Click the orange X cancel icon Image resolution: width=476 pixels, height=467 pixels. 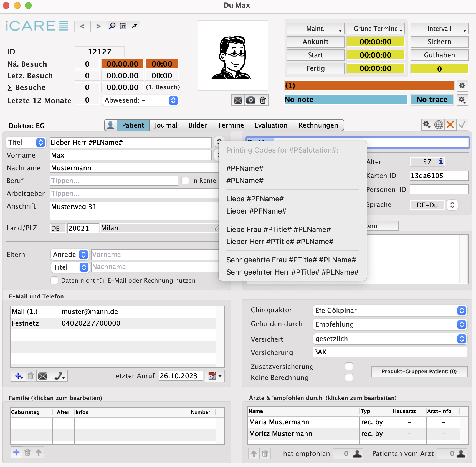pos(450,125)
